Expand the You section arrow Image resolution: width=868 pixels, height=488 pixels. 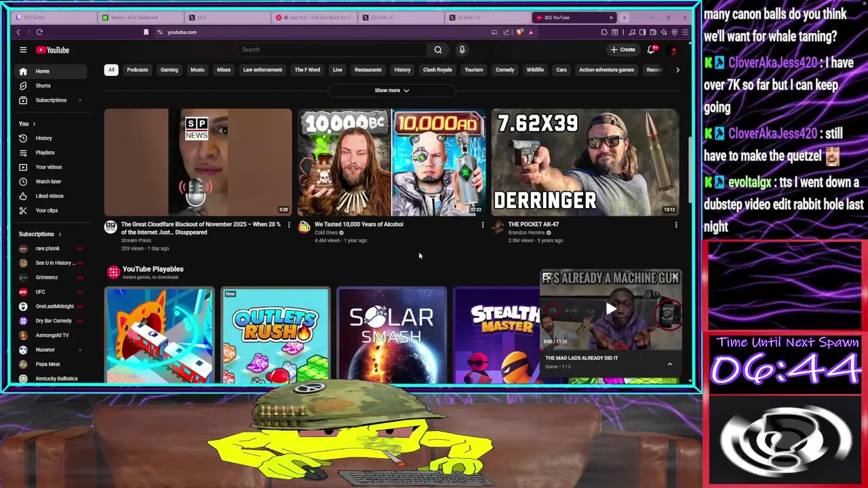34,124
